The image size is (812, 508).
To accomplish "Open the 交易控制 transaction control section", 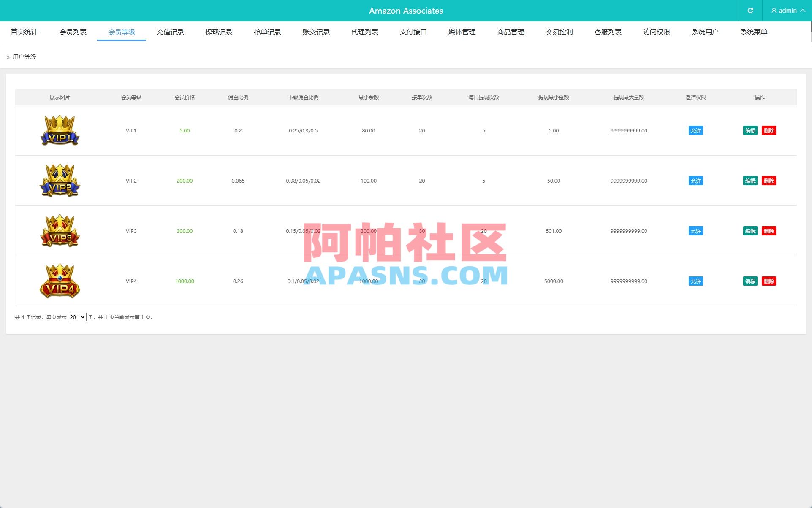I will (x=558, y=32).
